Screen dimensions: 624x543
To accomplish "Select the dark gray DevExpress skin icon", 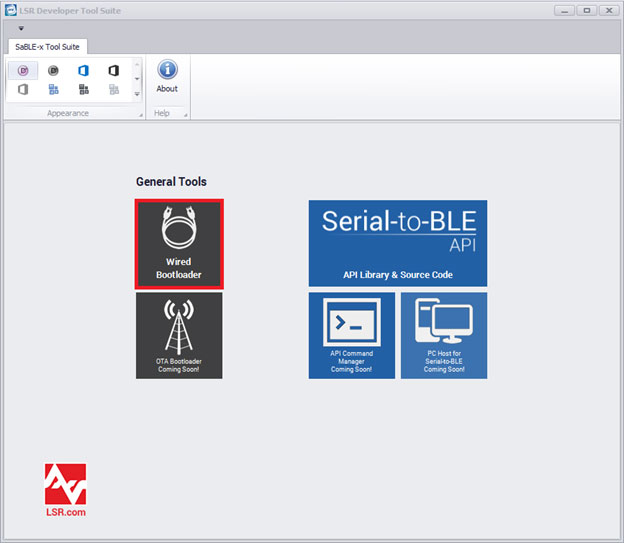I will point(53,71).
